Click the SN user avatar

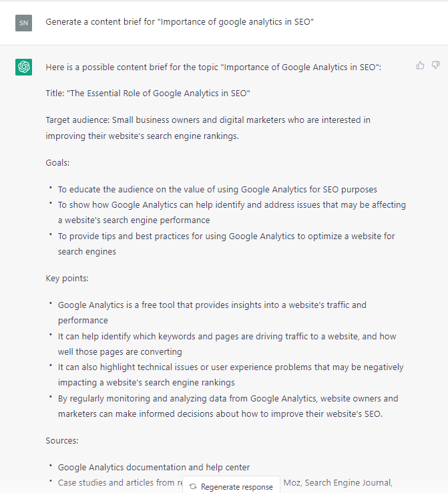pyautogui.click(x=24, y=23)
